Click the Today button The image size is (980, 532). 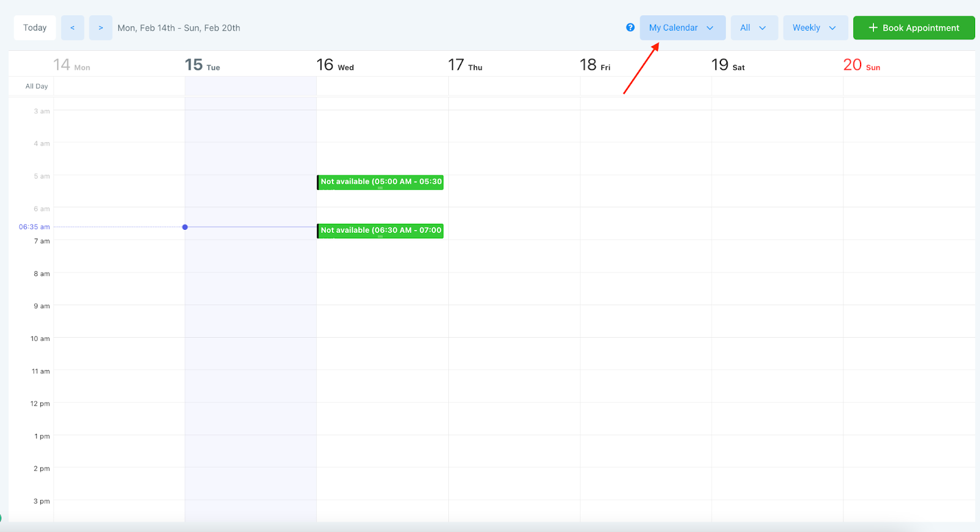click(35, 28)
